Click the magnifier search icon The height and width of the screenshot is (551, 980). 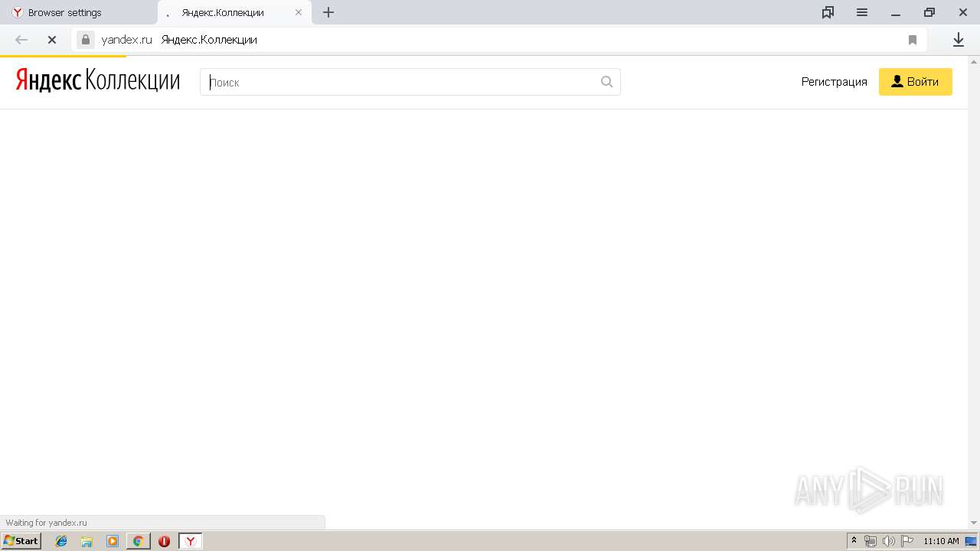pyautogui.click(x=607, y=82)
